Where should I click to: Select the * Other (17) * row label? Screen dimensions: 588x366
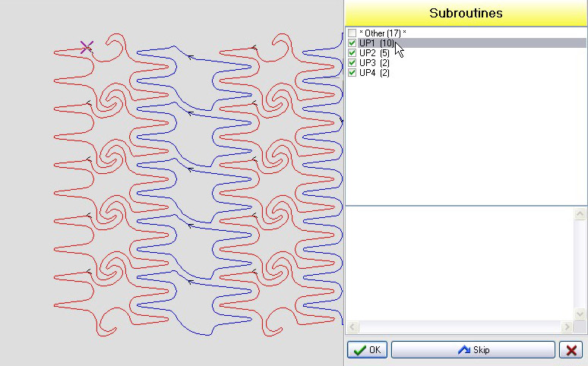[x=382, y=33]
